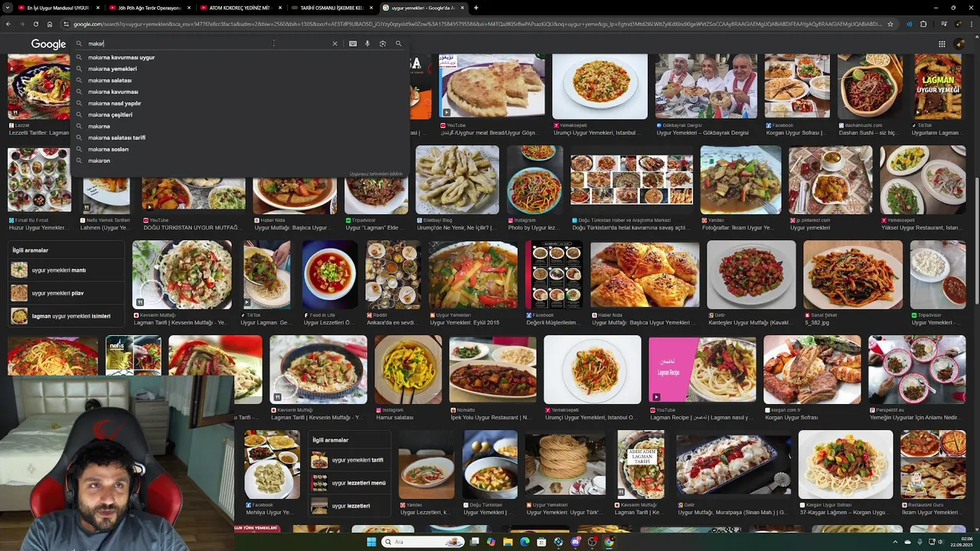980x551 pixels.
Task: Open the Gökbayrak Dergisi chefs image
Action: coord(706,86)
